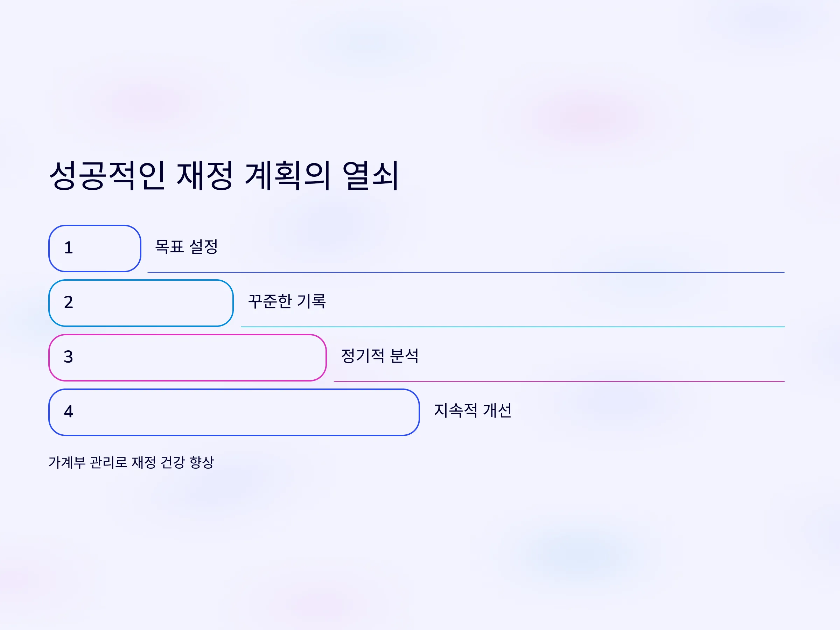
Task: Select the pink rounded box numbered 3
Action: point(188,358)
